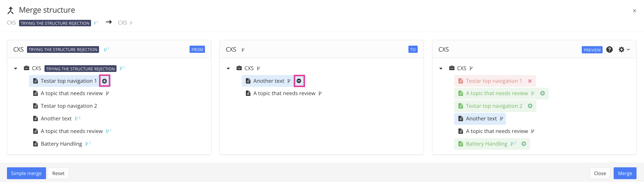This screenshot has height=182, width=644.
Task: Click green plus on previewed topic needing review
Action: point(542,93)
